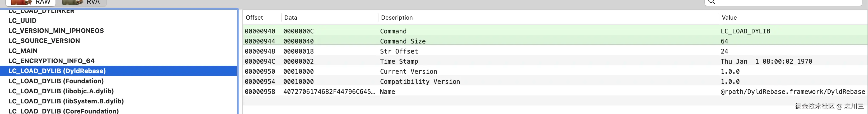This screenshot has width=868, height=114.
Task: Open LC_ENCRYPTION_INFO_64 in the tree
Action: tap(51, 61)
